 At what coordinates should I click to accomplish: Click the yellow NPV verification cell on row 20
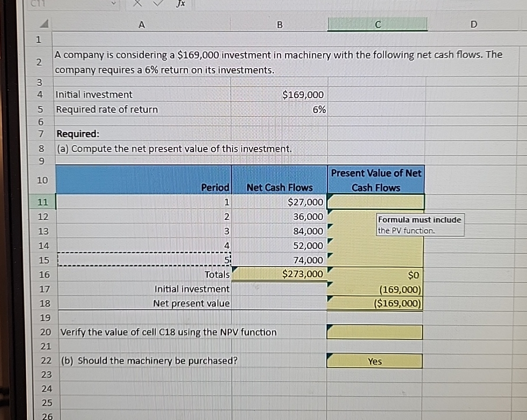[x=375, y=332]
